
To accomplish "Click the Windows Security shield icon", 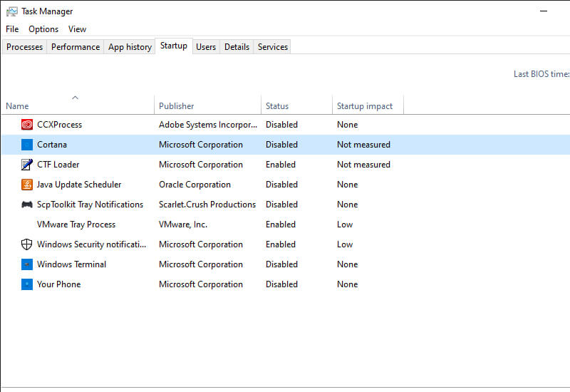I will [x=27, y=244].
